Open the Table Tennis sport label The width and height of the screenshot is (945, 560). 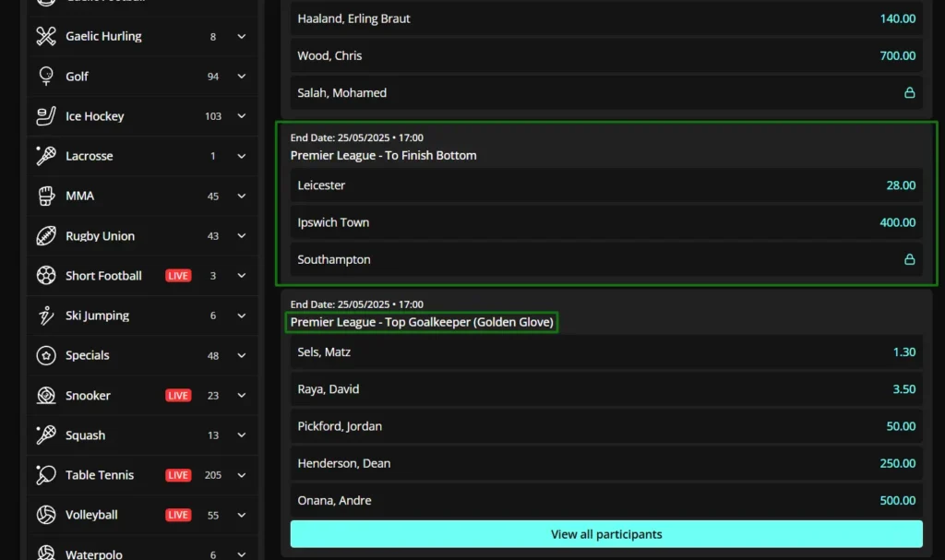tap(100, 475)
